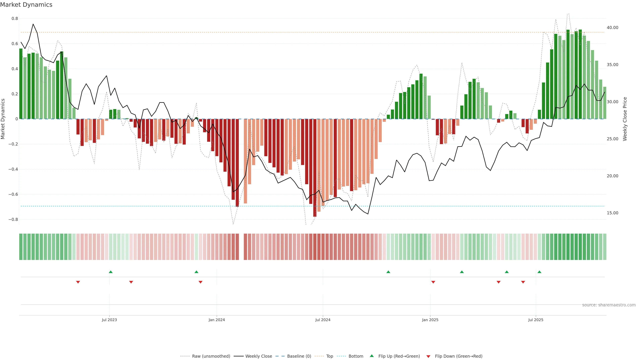The width and height of the screenshot is (644, 362).
Task: Click the Flip Up green triangle in legend
Action: click(372, 356)
